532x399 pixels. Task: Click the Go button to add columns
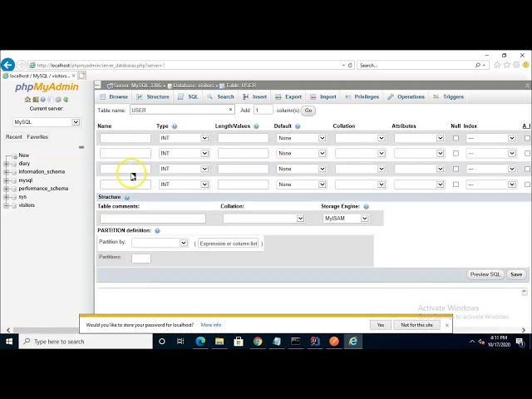tap(308, 111)
